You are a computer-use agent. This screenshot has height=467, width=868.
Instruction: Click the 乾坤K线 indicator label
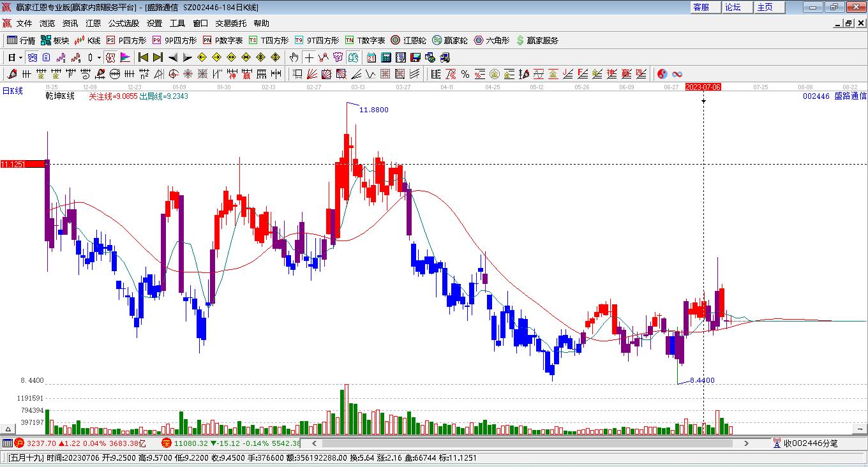point(60,96)
